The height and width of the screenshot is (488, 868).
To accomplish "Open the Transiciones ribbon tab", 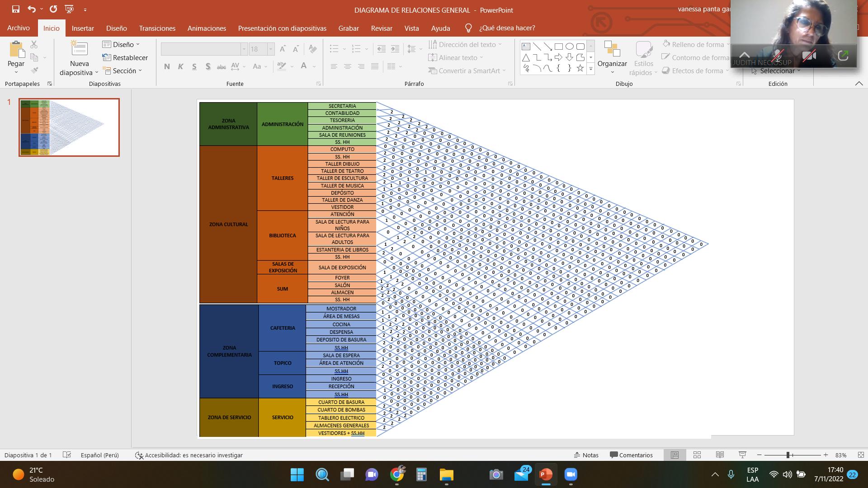I will 157,28.
